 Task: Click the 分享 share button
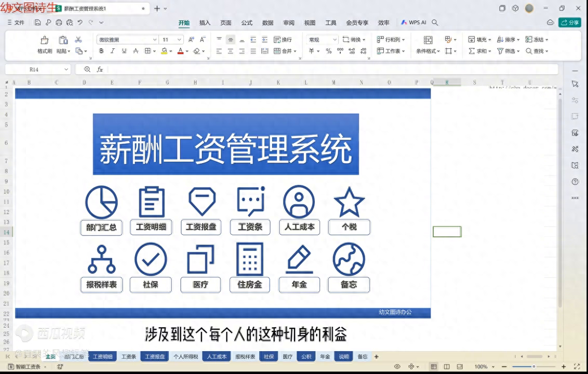pyautogui.click(x=569, y=23)
